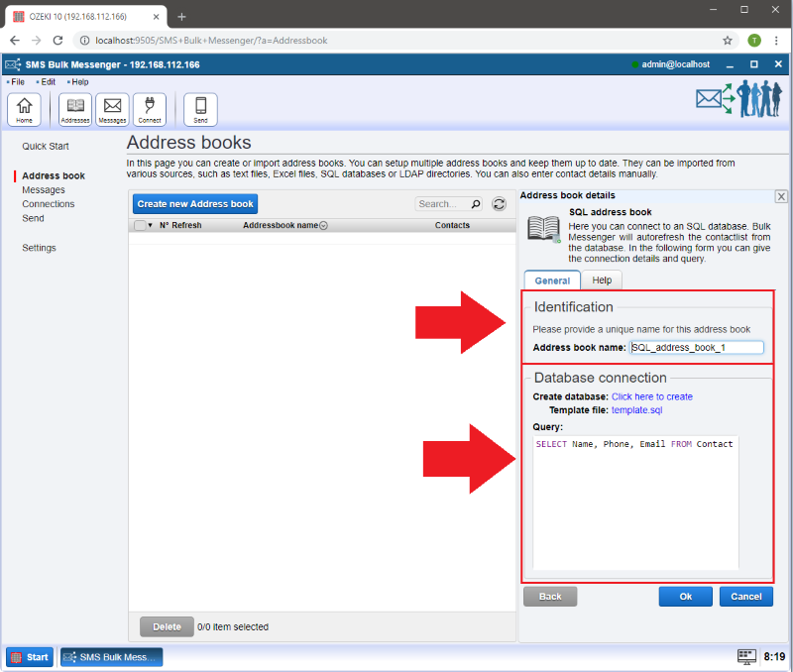The height and width of the screenshot is (672, 793).
Task: Open the Messages envelope icon
Action: 112,109
